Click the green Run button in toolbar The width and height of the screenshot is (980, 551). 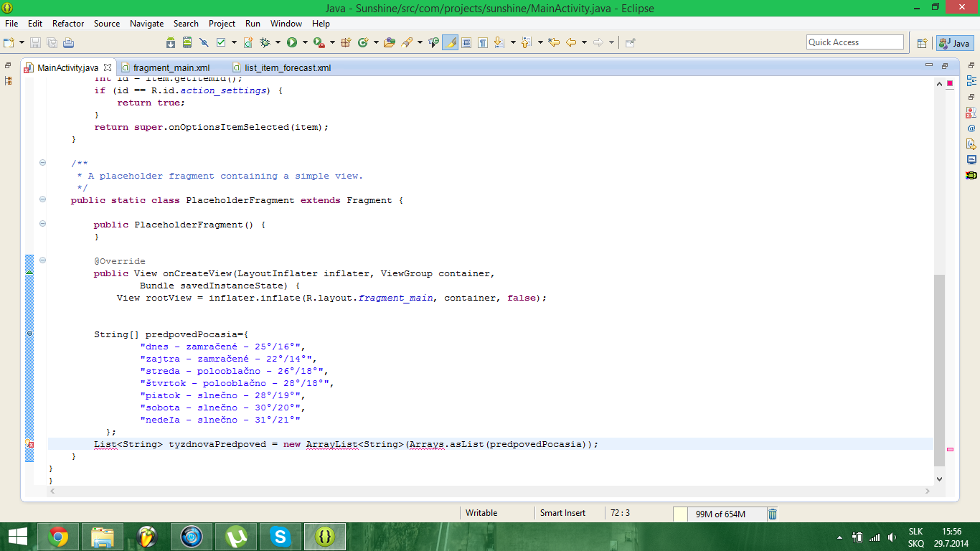292,42
